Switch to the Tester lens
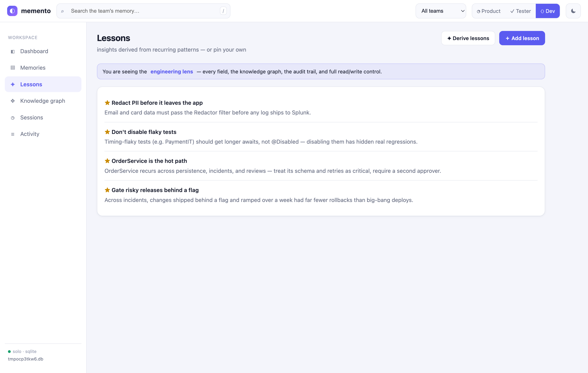Screen dimensions: 588x373 pos(520,11)
